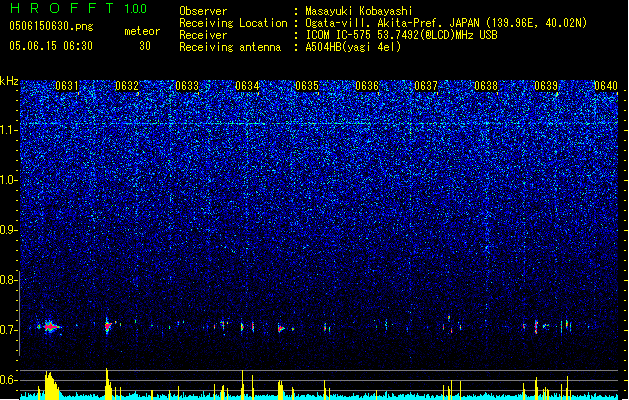Screen dimensions: 629x400
Task: Click the 0633 time marker
Action: [x=187, y=86]
